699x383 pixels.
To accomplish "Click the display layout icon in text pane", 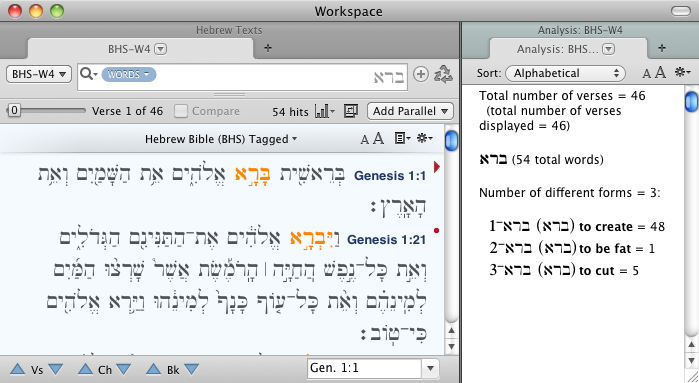I will click(402, 139).
